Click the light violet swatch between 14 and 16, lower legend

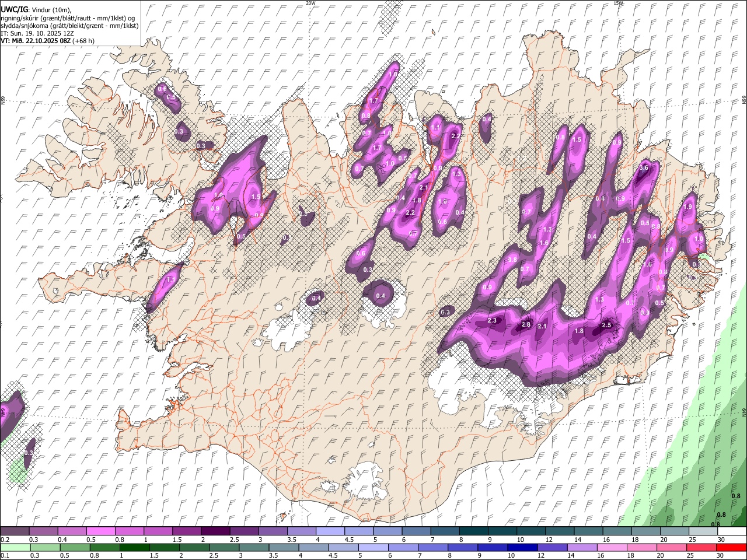pyautogui.click(x=582, y=547)
